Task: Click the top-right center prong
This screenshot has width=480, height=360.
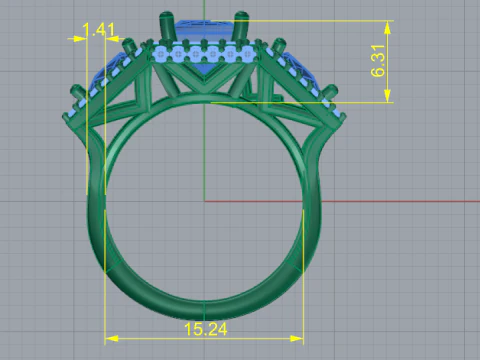Action: click(241, 26)
